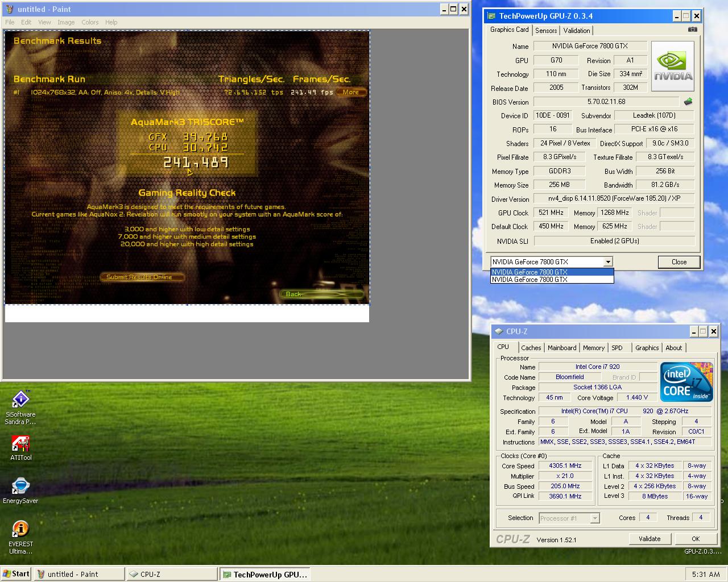728x582 pixels.
Task: Click the CPU-Z title bar app icon
Action: (x=499, y=331)
